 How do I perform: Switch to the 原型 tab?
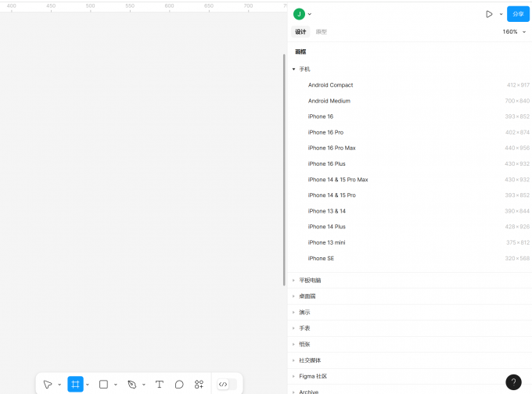(x=322, y=31)
